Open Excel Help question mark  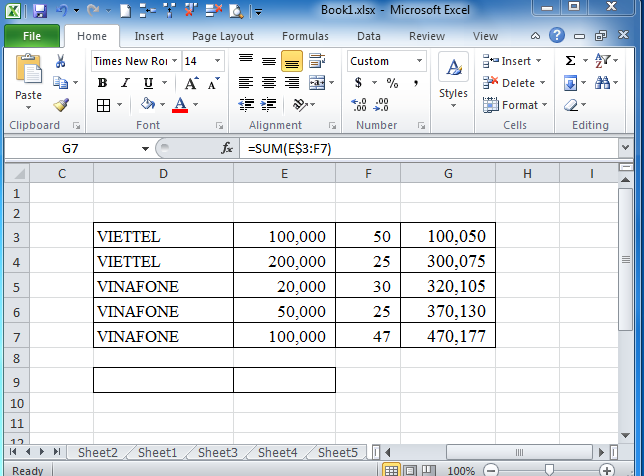tap(557, 36)
